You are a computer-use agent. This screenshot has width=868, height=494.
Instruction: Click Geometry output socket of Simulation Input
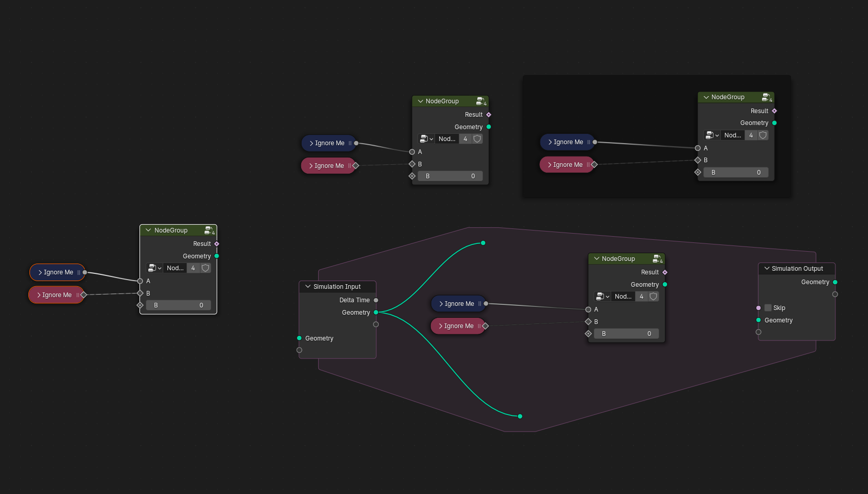pyautogui.click(x=376, y=313)
